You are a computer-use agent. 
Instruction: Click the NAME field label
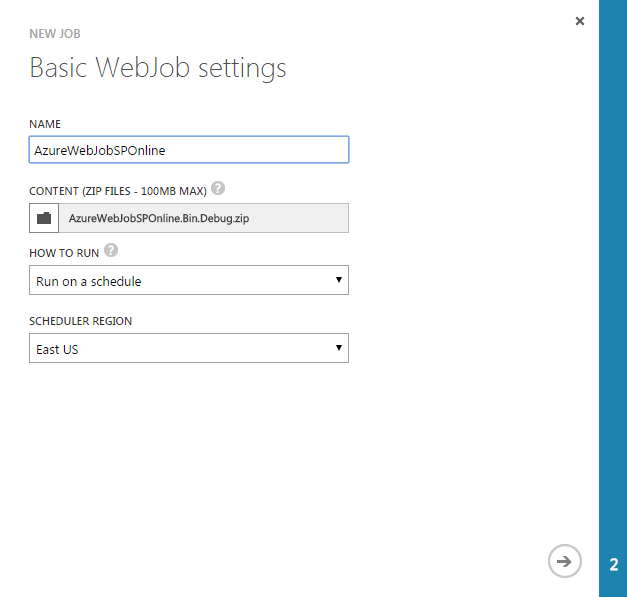[x=45, y=124]
